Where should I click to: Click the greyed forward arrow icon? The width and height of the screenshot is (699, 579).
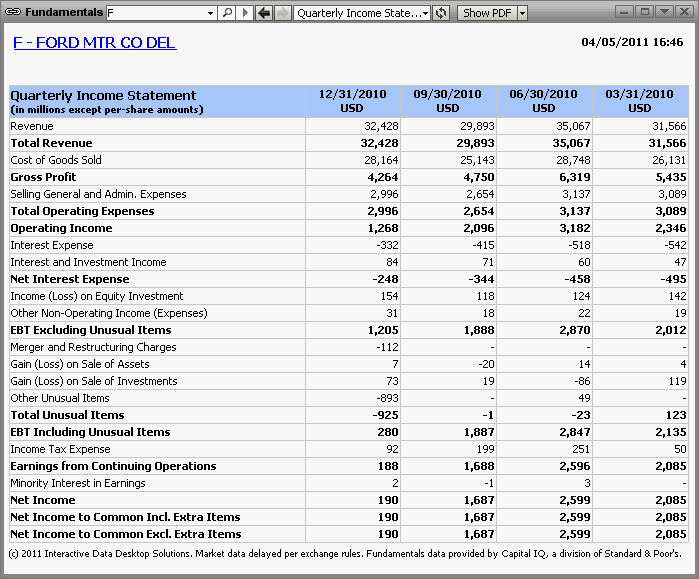pos(283,12)
